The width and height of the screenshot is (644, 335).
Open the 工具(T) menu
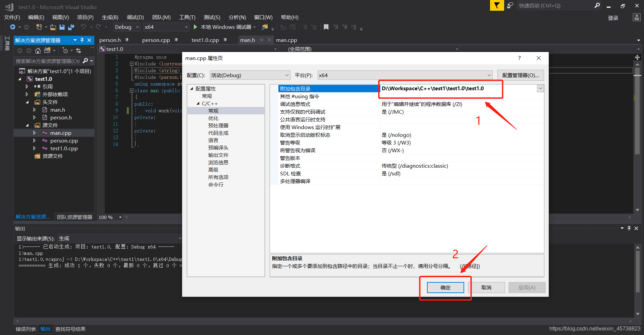coord(187,17)
